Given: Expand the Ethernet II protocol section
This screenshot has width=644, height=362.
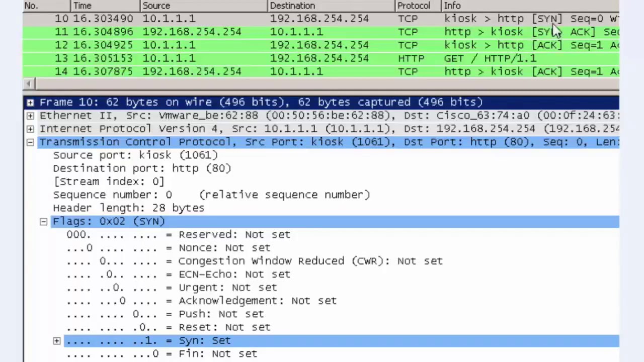Looking at the screenshot, I should [30, 115].
